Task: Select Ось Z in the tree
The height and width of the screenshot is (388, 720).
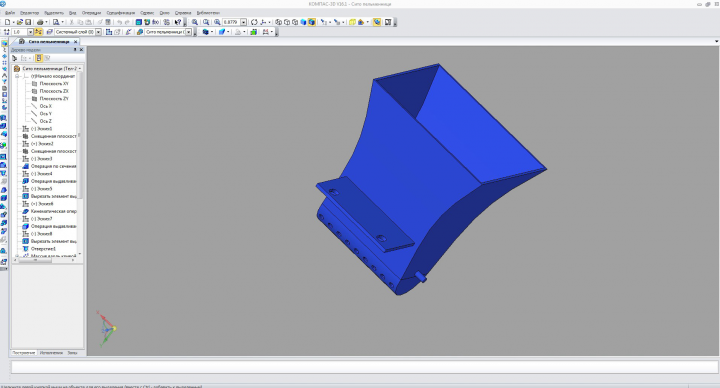Action: click(x=45, y=121)
